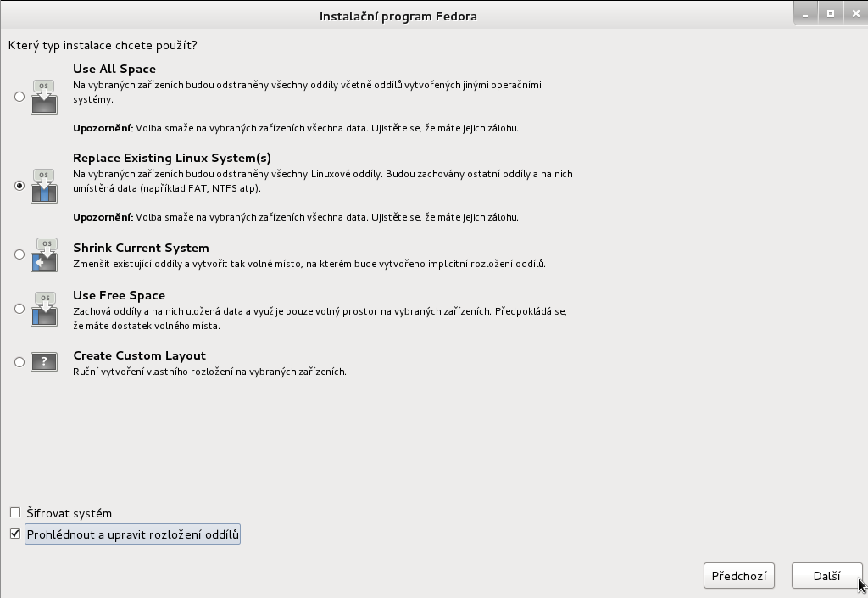Screen dimensions: 868x598
Task: Click the Use Free Space disk icon
Action: click(x=44, y=310)
